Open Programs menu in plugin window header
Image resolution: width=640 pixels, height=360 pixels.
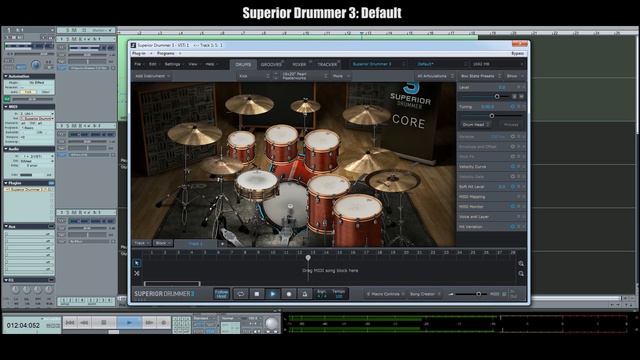(167, 53)
